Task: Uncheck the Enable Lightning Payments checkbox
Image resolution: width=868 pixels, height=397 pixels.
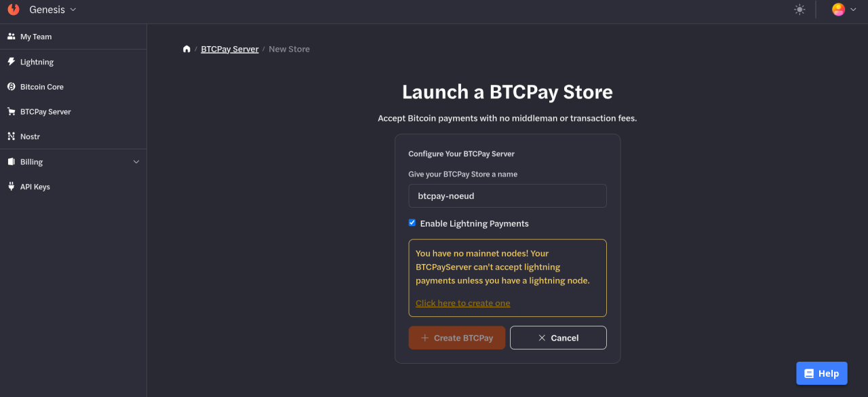Action: pos(412,223)
